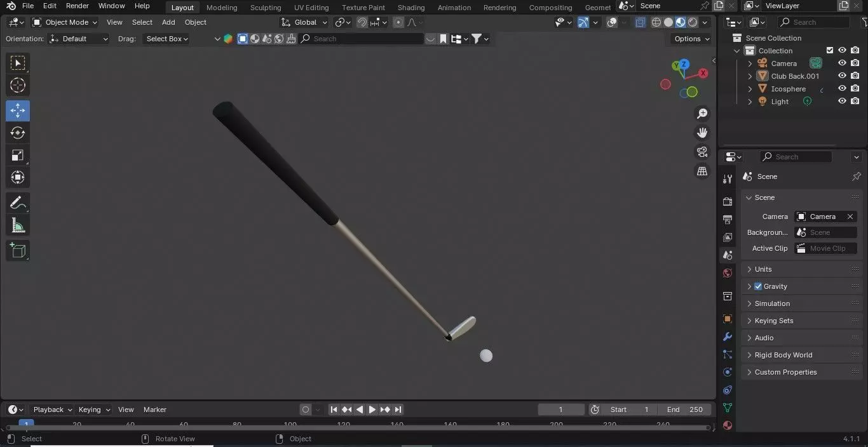Click the current frame number field
The height and width of the screenshot is (447, 868).
561,410
